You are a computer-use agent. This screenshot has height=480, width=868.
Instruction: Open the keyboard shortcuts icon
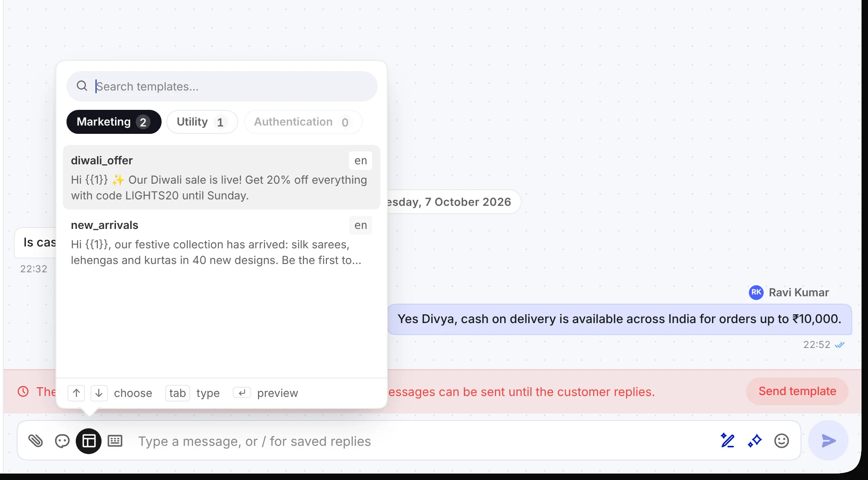tap(115, 441)
